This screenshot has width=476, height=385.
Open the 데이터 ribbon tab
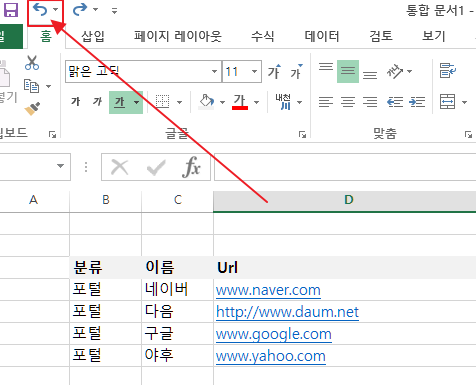(x=322, y=36)
